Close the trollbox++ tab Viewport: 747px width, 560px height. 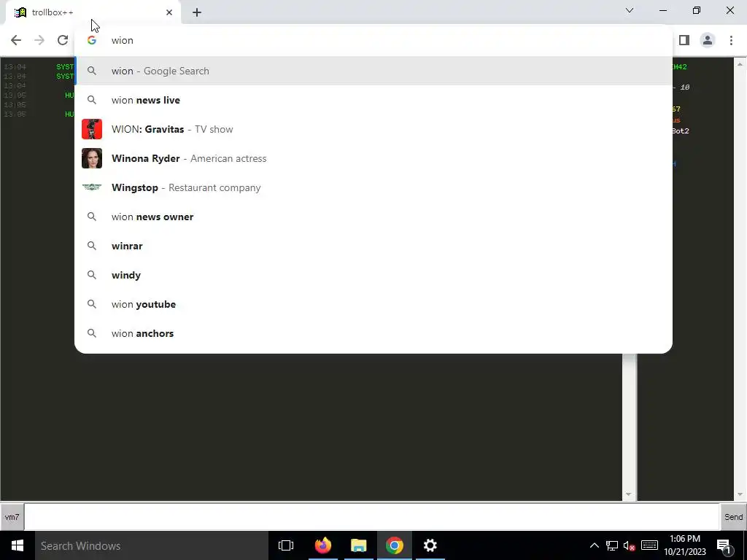tap(169, 13)
